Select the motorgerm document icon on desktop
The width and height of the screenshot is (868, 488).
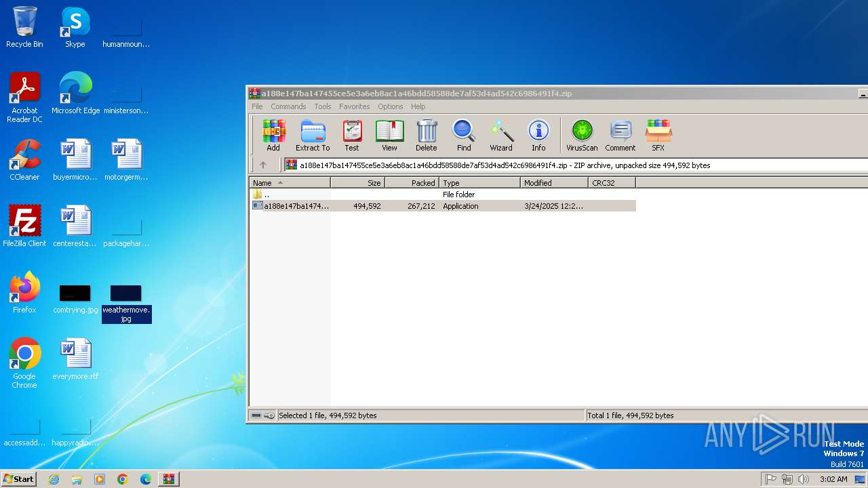[x=126, y=160]
